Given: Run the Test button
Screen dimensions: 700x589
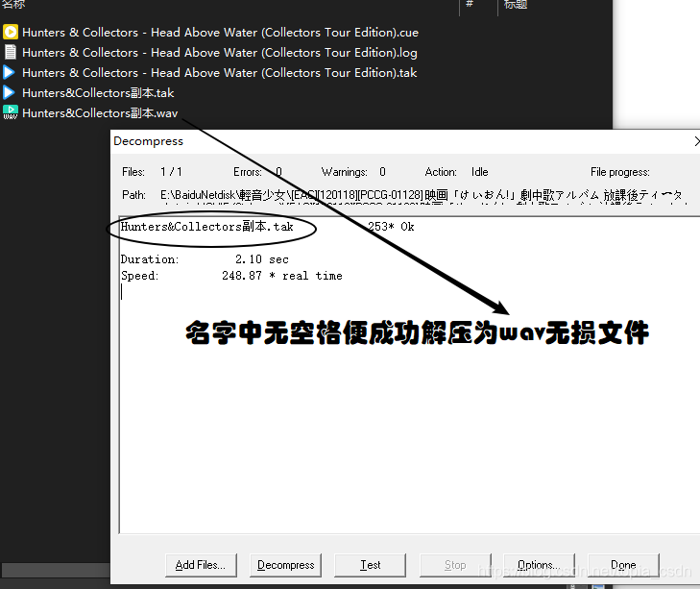Looking at the screenshot, I should tap(370, 565).
